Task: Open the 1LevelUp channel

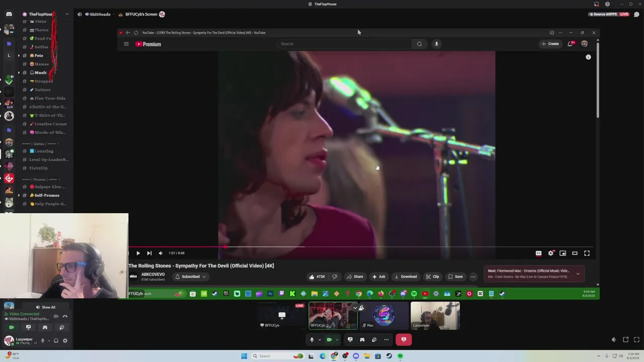Action: point(38,168)
